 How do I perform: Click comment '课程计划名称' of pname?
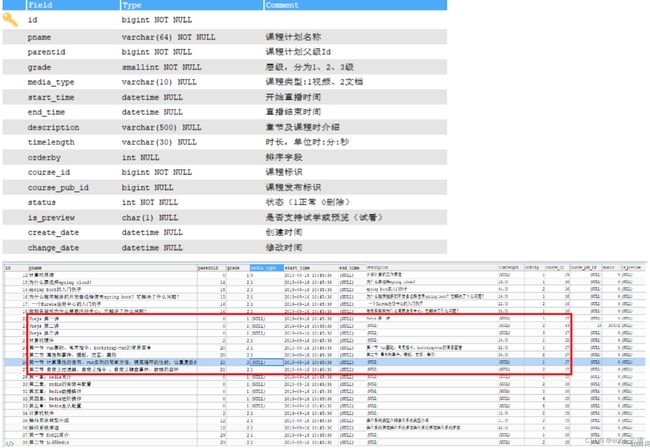click(x=293, y=37)
